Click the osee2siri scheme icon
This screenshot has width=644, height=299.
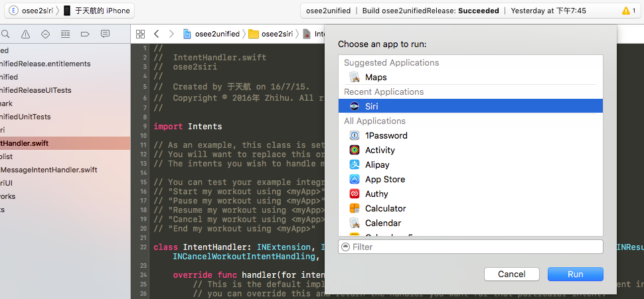[x=13, y=11]
